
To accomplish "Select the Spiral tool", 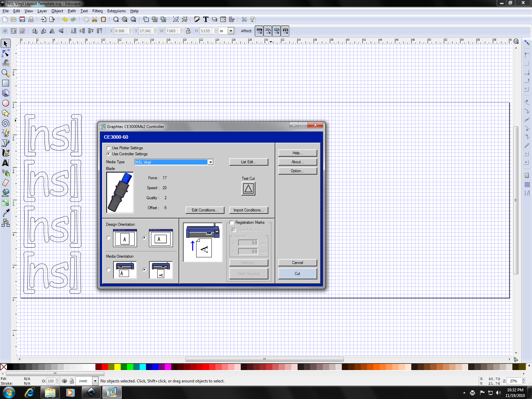I will click(5, 123).
